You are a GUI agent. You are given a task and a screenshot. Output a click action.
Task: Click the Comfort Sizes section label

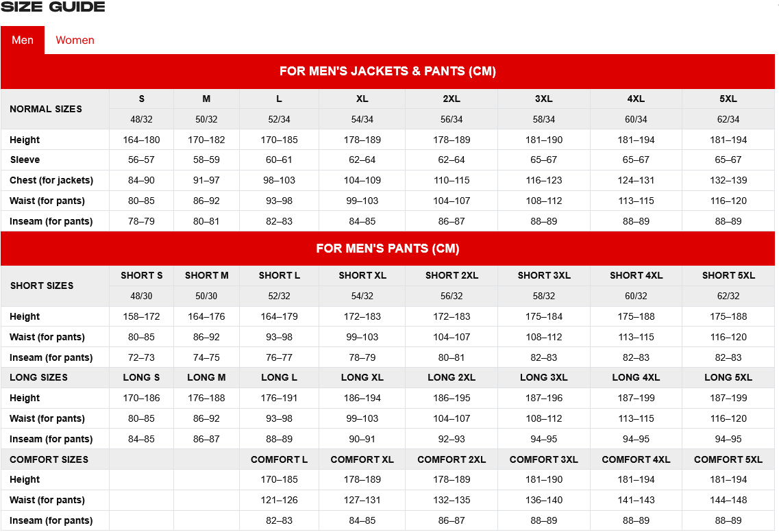(x=49, y=459)
